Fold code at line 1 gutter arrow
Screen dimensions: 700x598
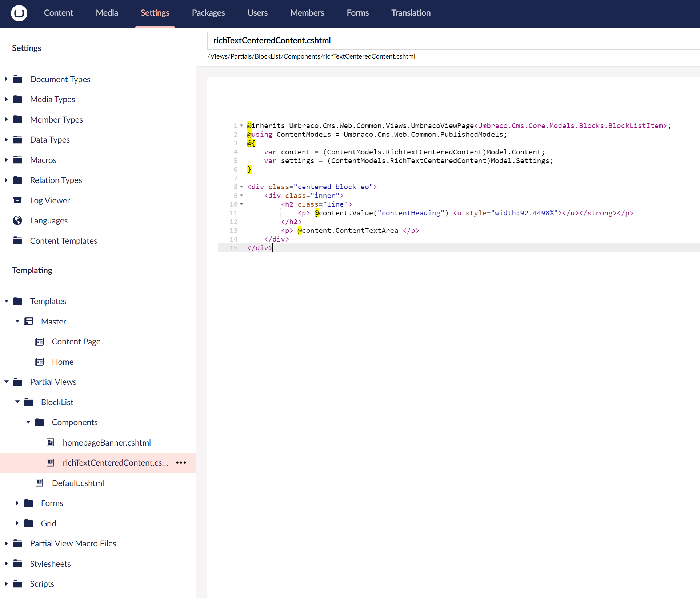coord(241,125)
